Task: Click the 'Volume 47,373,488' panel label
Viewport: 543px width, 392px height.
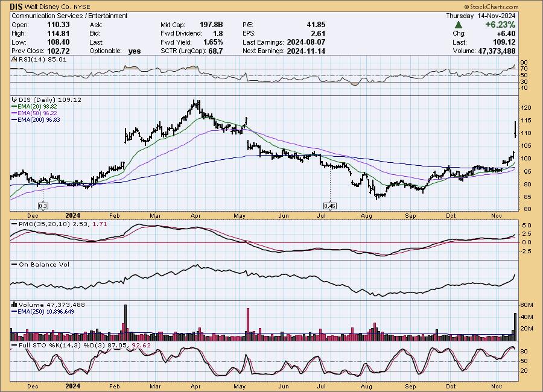Action: coord(52,305)
